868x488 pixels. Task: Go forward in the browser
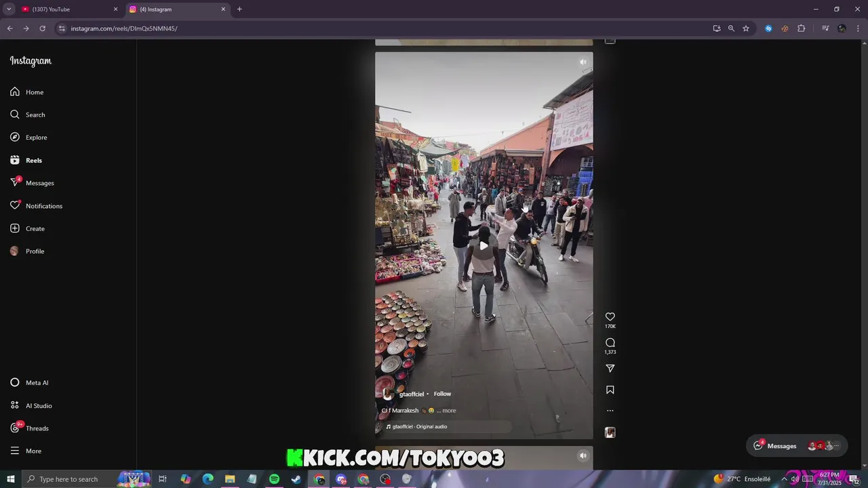(x=26, y=28)
